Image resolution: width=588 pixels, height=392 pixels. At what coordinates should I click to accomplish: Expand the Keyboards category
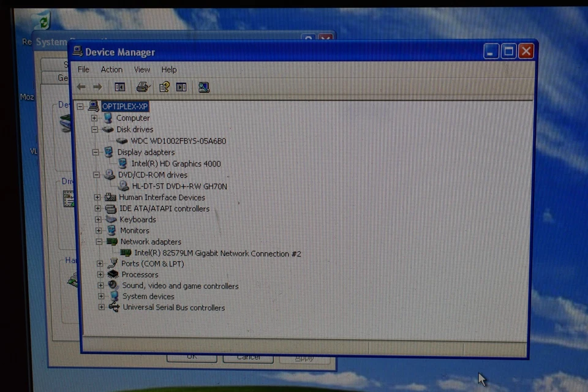pos(97,219)
